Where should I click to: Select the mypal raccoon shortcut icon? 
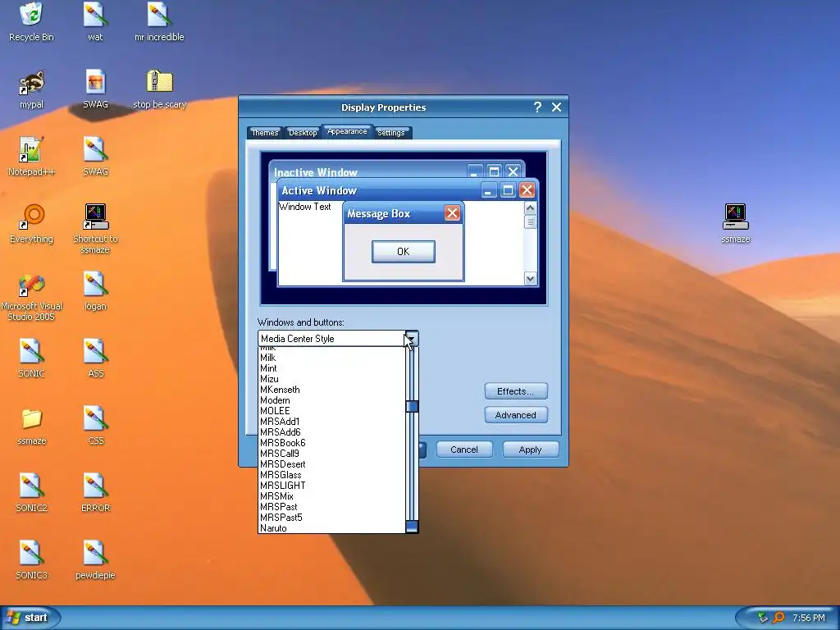click(31, 89)
